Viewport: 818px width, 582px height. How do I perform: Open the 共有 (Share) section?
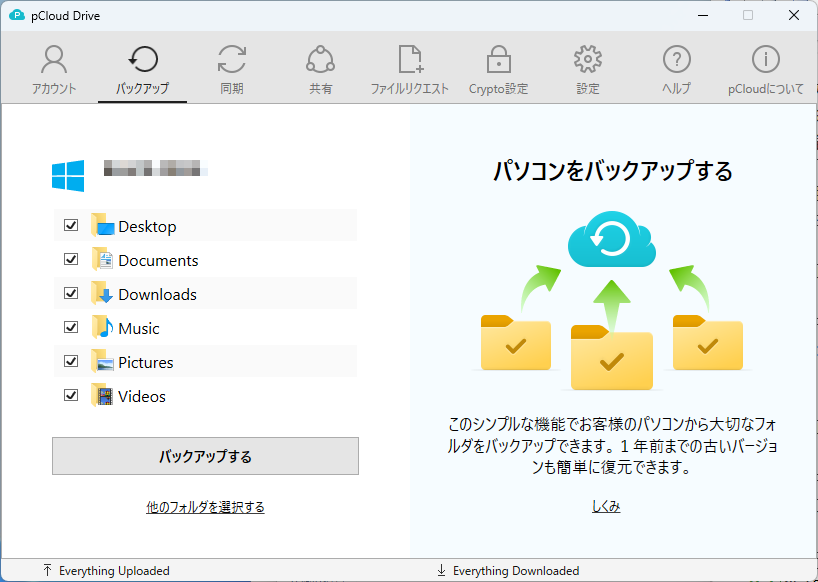[320, 70]
